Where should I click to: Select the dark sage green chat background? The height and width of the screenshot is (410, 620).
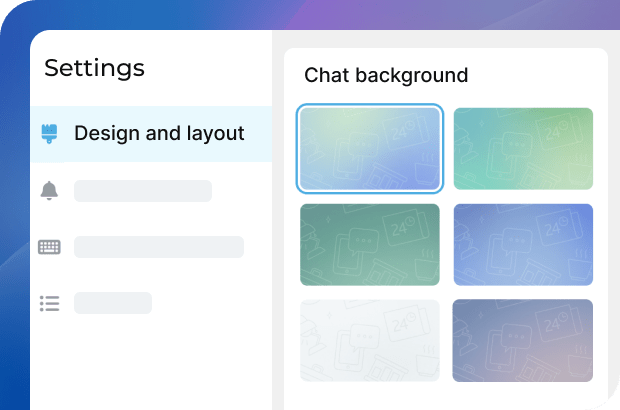click(370, 245)
